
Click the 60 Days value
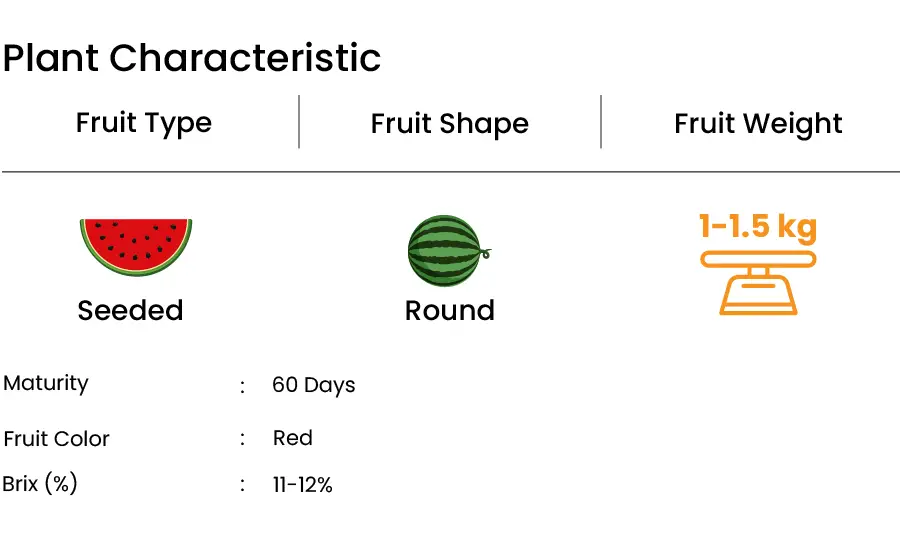(313, 385)
